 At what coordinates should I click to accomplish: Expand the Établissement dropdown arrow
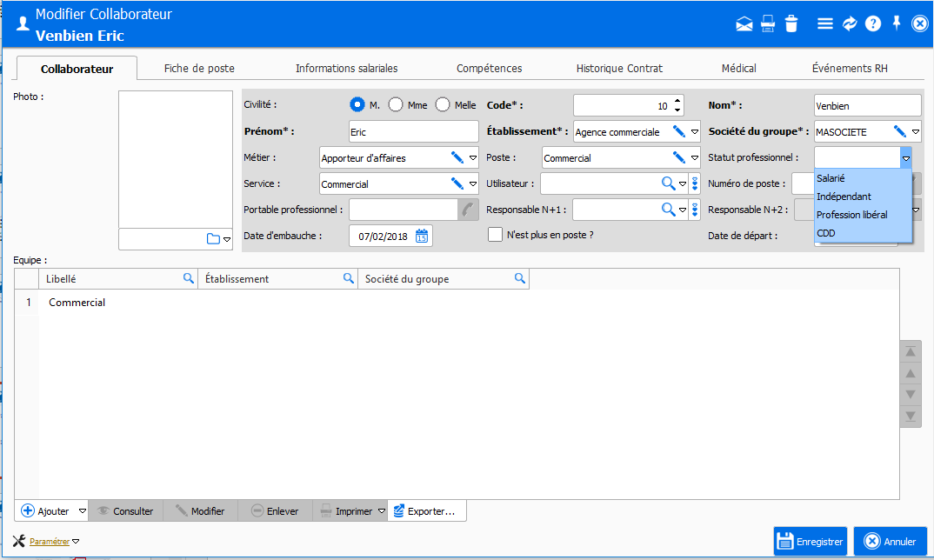pos(695,132)
